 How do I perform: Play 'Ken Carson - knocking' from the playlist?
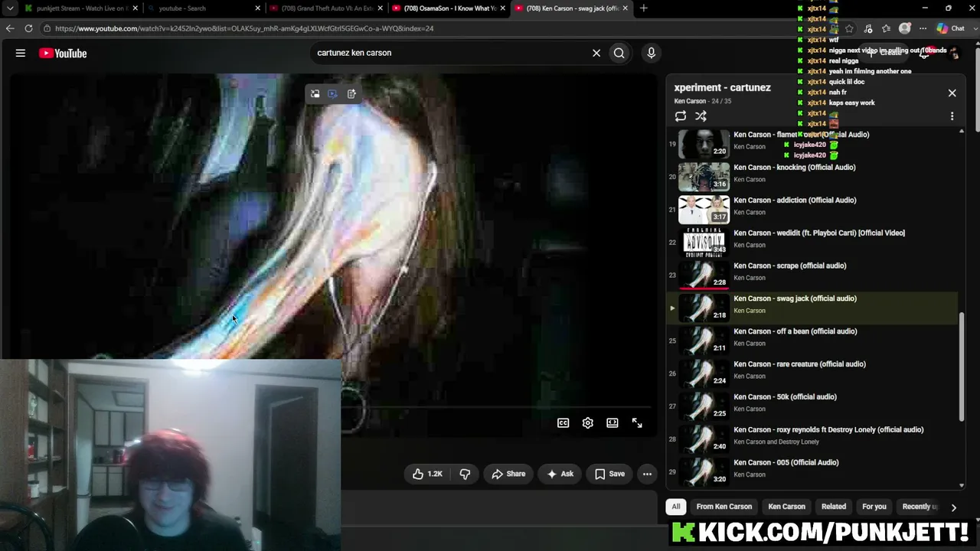(812, 176)
